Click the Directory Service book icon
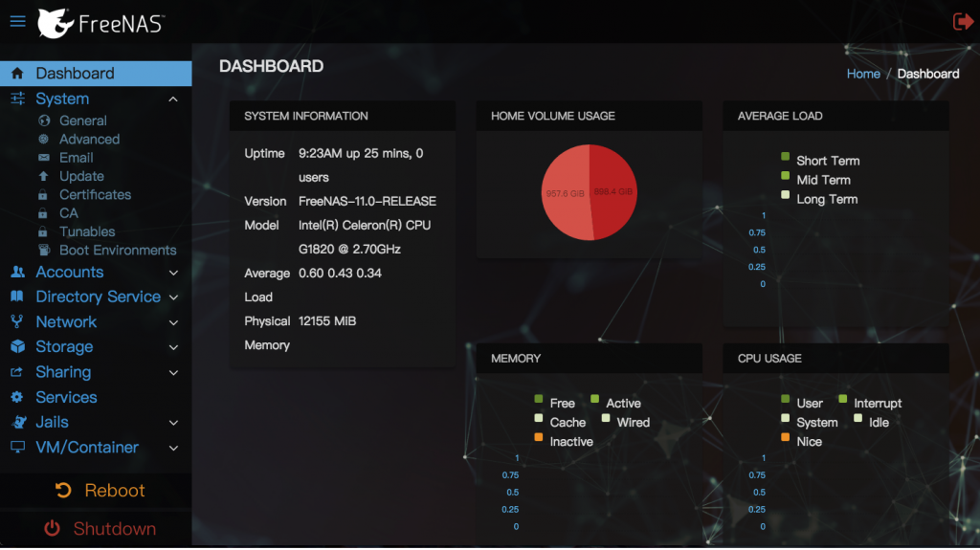Viewport: 980px width, 550px height. click(x=17, y=297)
